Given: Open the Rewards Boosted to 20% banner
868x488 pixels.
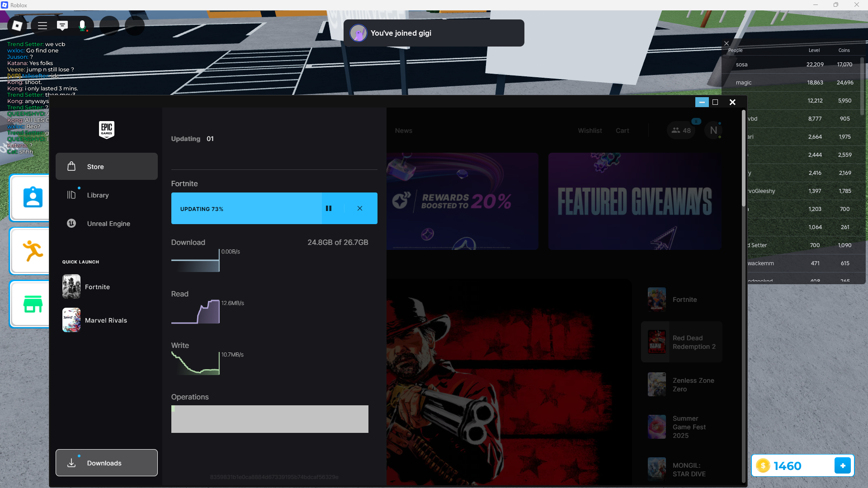Looking at the screenshot, I should pos(462,201).
